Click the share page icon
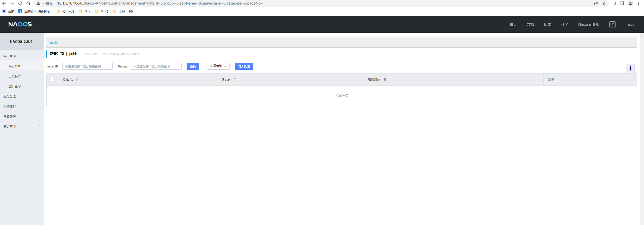Image resolution: width=644 pixels, height=225 pixels. pos(596,3)
